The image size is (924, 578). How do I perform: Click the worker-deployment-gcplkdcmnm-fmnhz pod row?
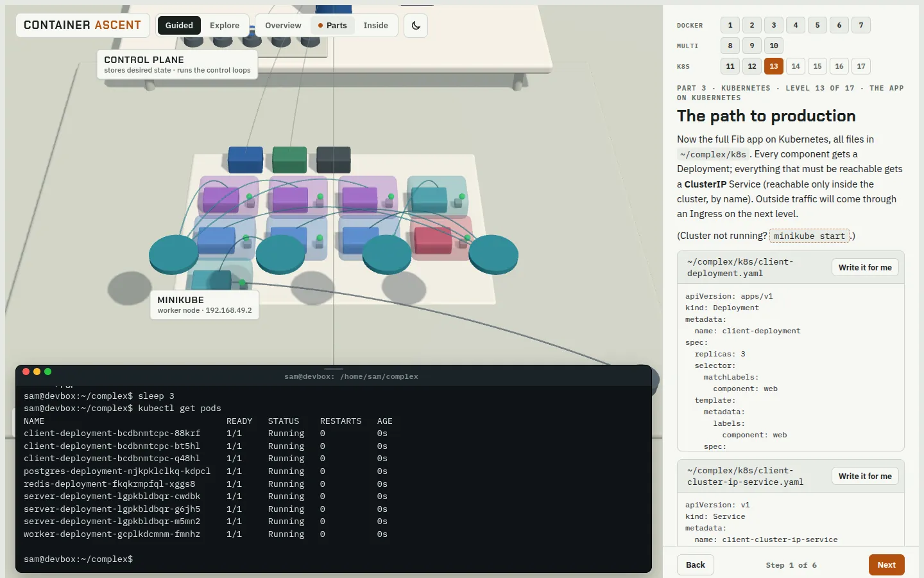click(x=205, y=534)
